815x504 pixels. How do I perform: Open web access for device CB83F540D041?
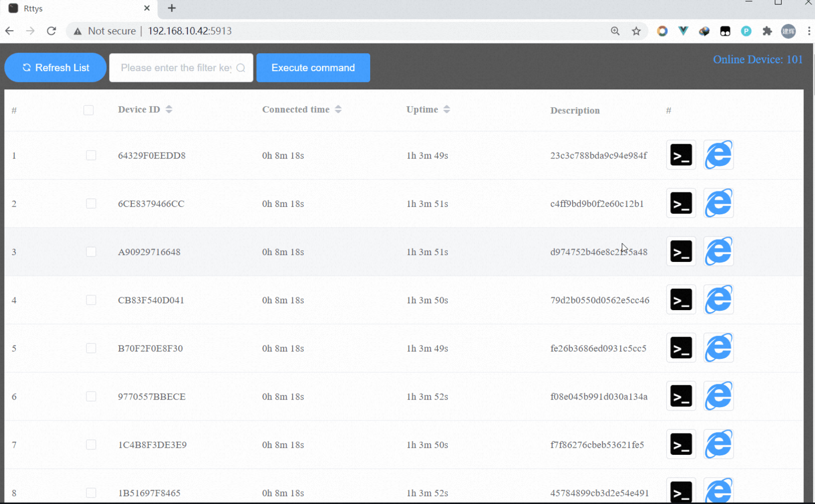pyautogui.click(x=719, y=300)
